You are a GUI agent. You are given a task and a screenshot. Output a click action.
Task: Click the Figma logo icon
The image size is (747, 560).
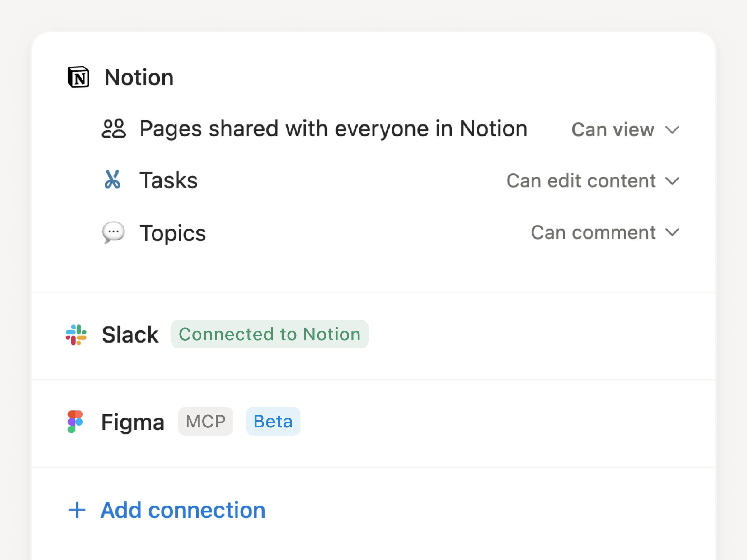click(x=75, y=422)
